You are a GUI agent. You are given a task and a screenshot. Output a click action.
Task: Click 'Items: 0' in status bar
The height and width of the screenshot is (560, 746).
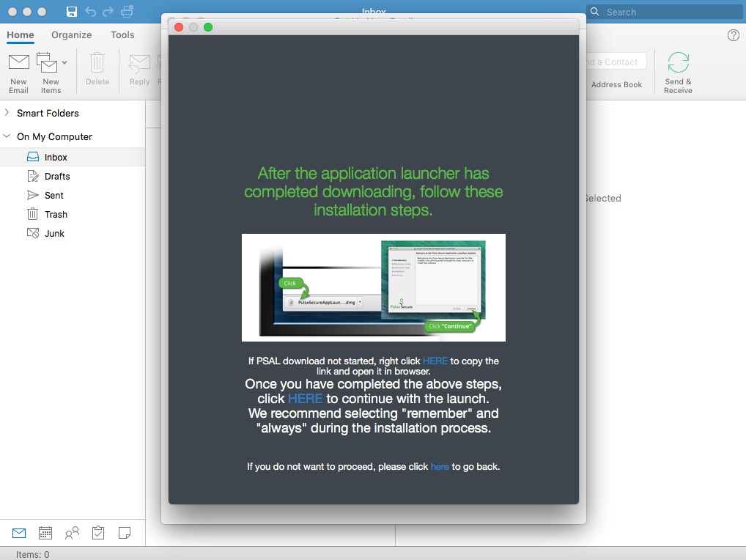click(32, 554)
